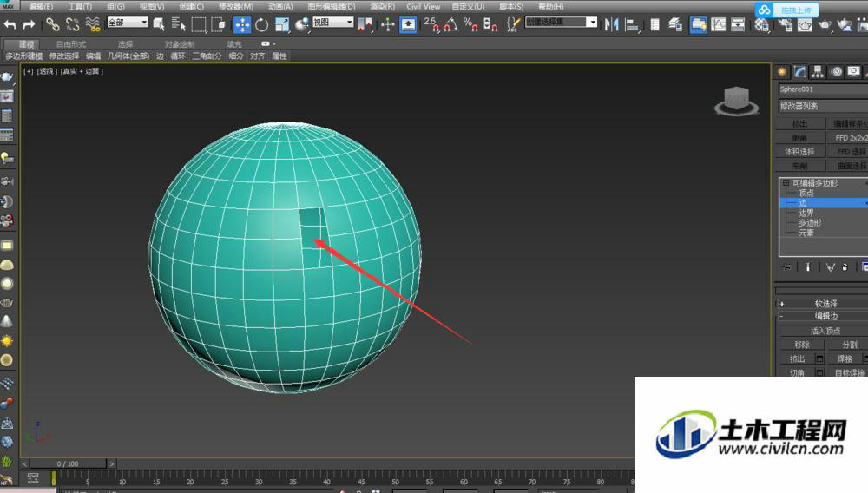
Task: Open the 渲染(R) menu
Action: 382,7
